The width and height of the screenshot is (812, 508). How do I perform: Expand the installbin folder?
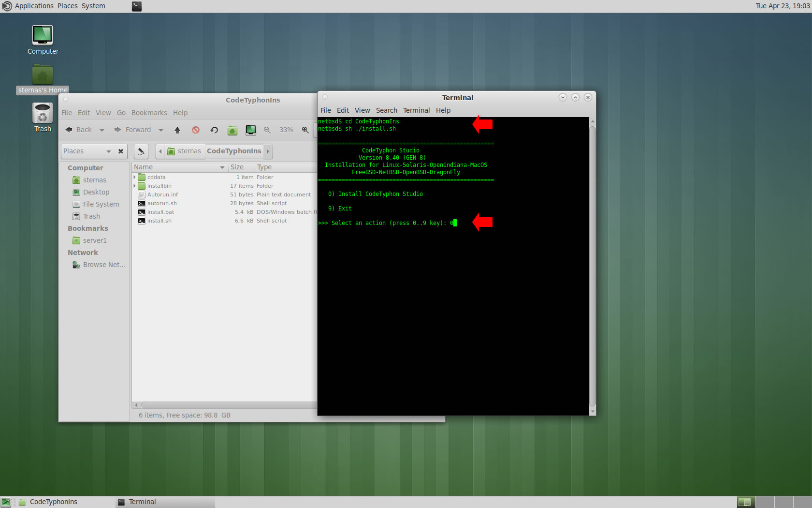click(x=135, y=186)
